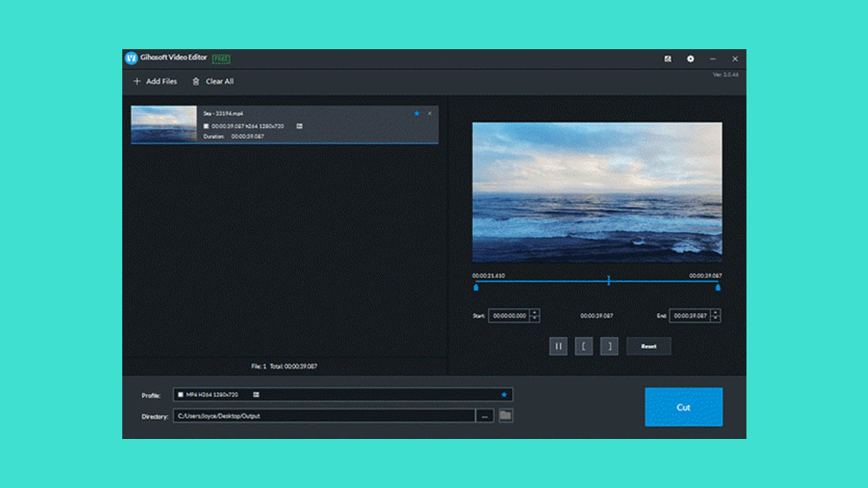Viewport: 868px width, 488px height.
Task: Select the Sea-33194.mp4 video thumbnail
Action: coord(164,124)
